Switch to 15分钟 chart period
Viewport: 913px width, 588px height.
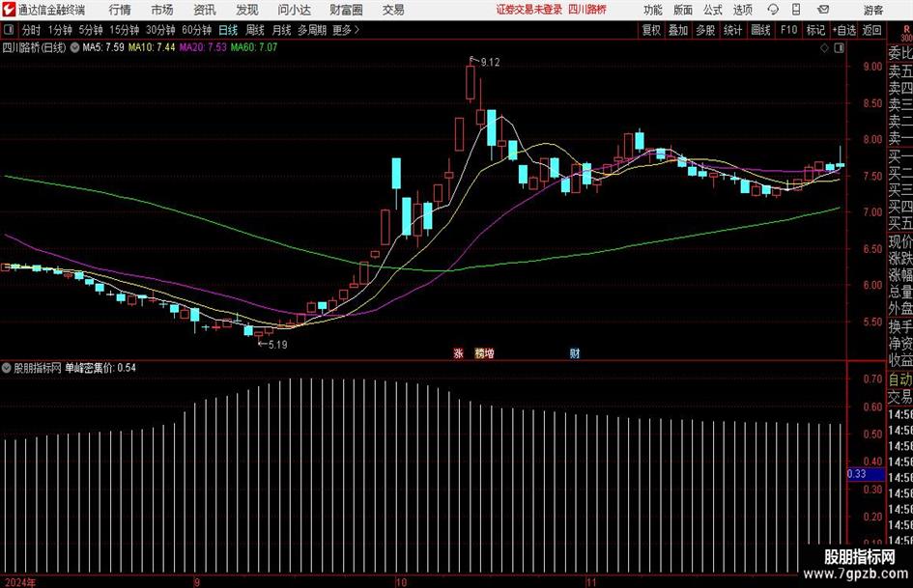click(125, 30)
